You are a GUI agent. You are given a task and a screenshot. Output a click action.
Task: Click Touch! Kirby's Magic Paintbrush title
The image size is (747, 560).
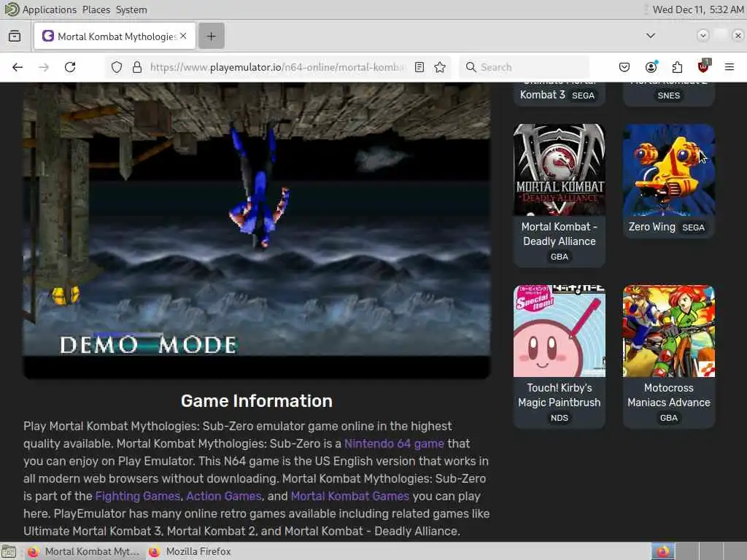click(x=560, y=395)
